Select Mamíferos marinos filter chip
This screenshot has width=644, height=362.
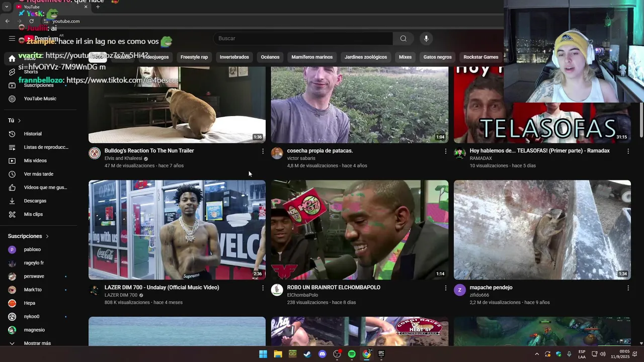tap(312, 57)
